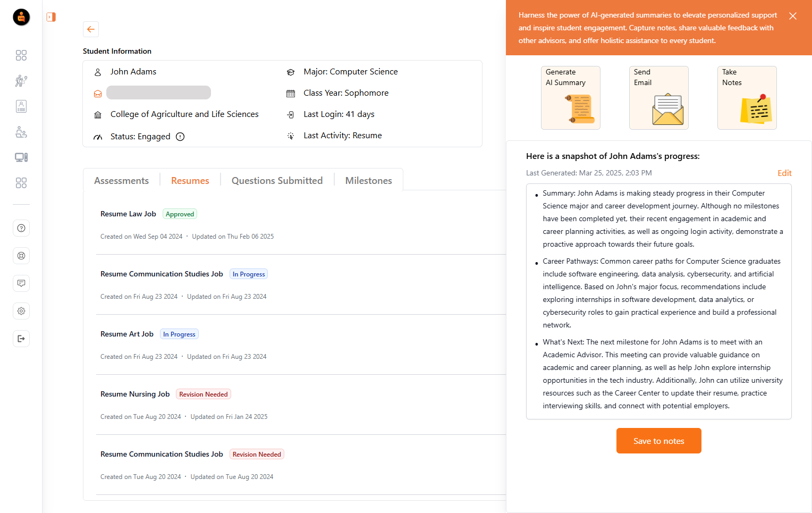Click the blurred email address field
This screenshot has height=513, width=812.
click(158, 92)
